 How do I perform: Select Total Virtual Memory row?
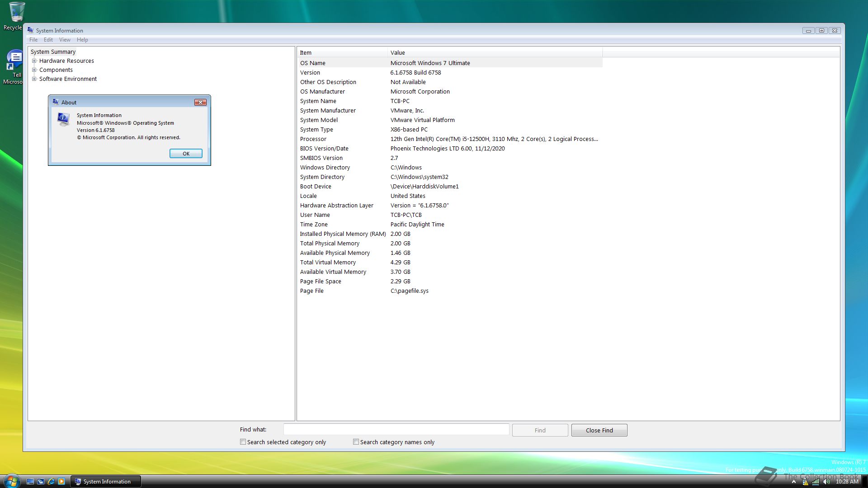click(450, 263)
